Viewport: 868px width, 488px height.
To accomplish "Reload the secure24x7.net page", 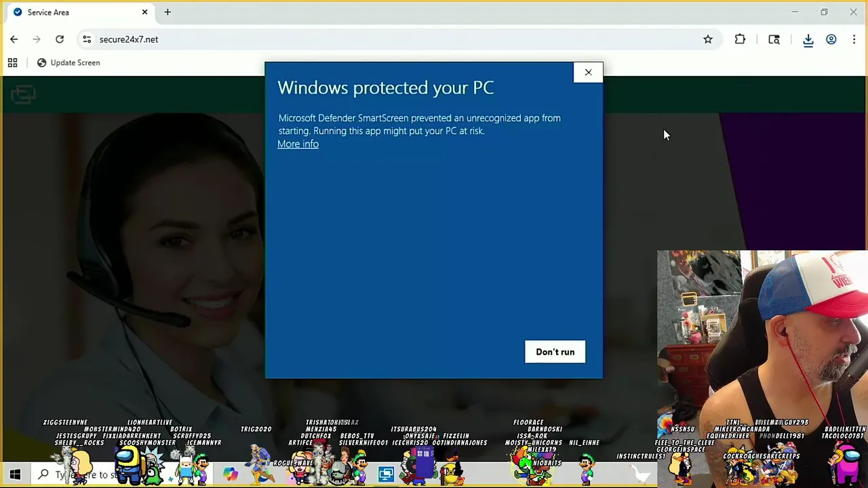I will (60, 39).
